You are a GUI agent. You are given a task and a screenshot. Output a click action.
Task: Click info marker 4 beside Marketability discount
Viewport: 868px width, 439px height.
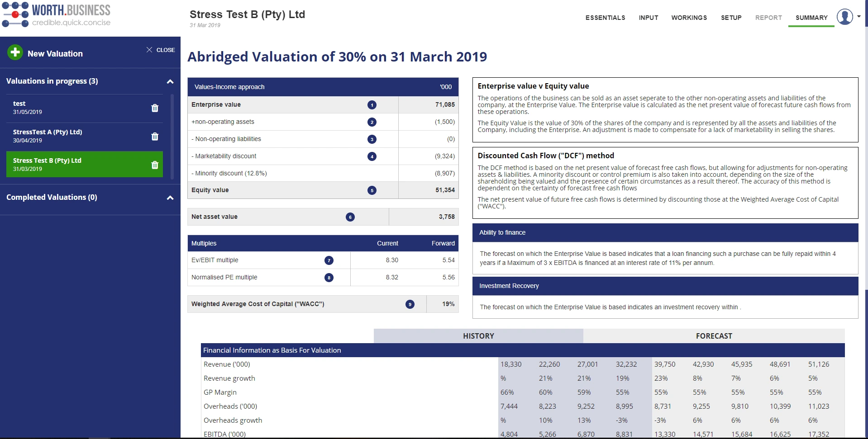coord(372,156)
